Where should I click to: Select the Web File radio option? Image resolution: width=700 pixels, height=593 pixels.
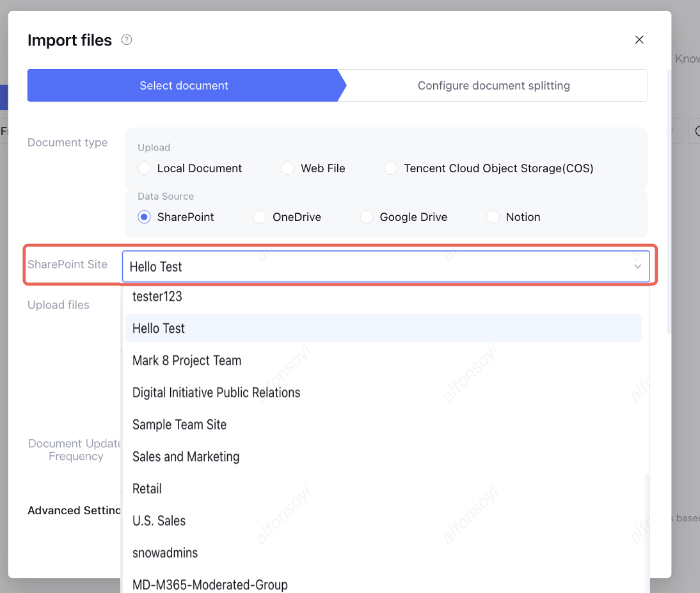coord(288,168)
